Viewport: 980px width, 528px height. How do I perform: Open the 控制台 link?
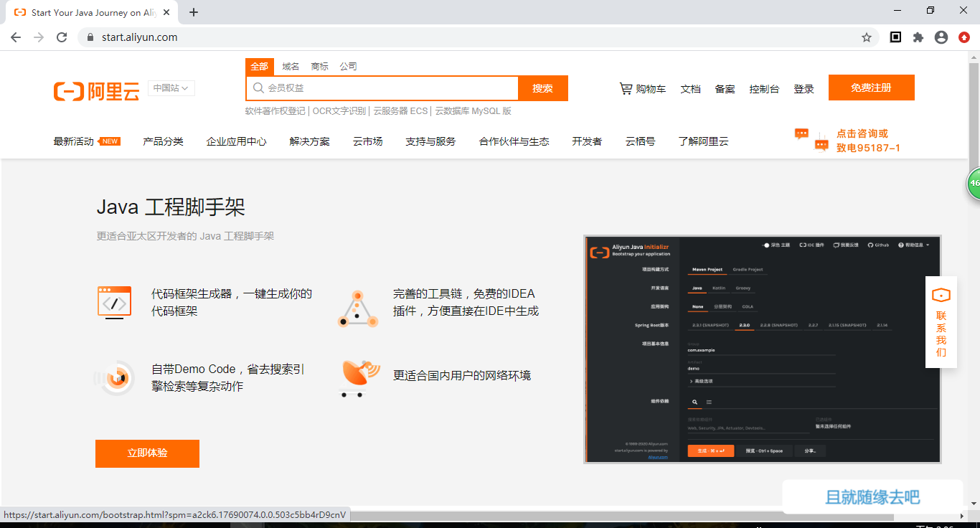point(764,89)
